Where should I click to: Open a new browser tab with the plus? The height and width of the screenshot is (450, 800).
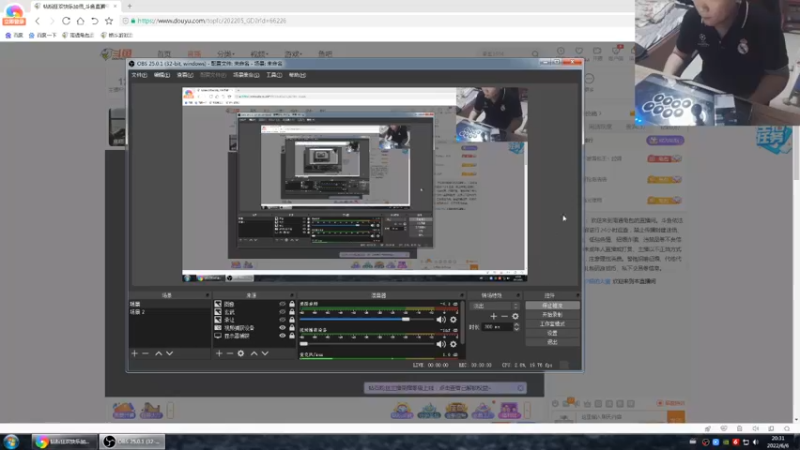tap(130, 6)
